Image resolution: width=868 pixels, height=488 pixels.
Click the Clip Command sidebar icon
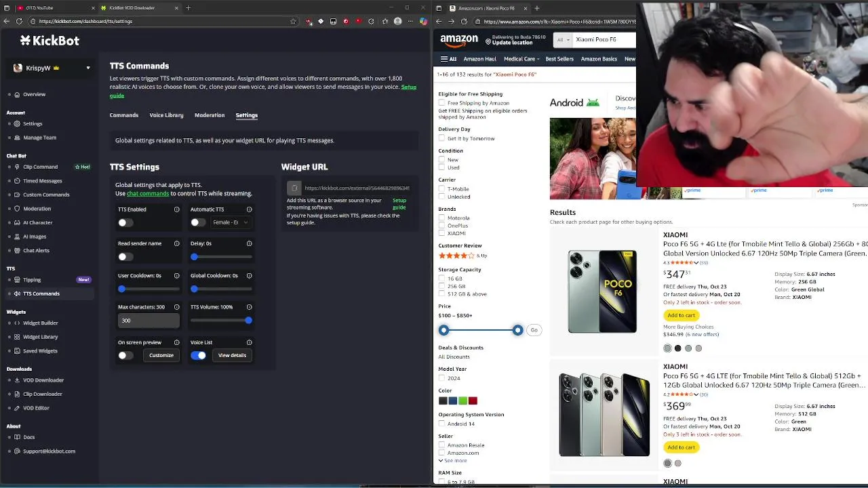[17, 167]
